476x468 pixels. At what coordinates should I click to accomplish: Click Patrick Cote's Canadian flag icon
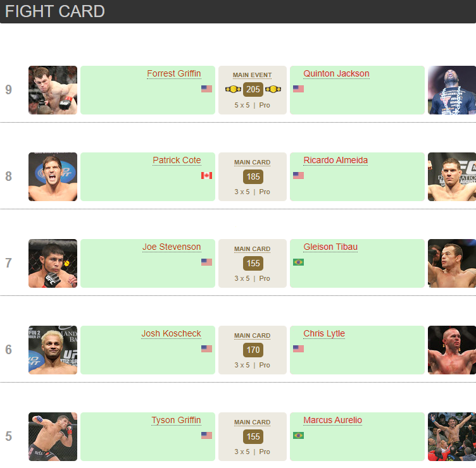coord(206,175)
